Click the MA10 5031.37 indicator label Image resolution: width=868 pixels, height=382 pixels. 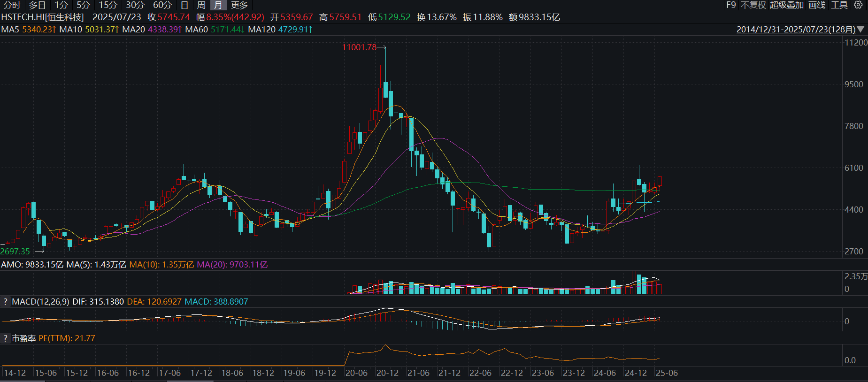(x=89, y=30)
